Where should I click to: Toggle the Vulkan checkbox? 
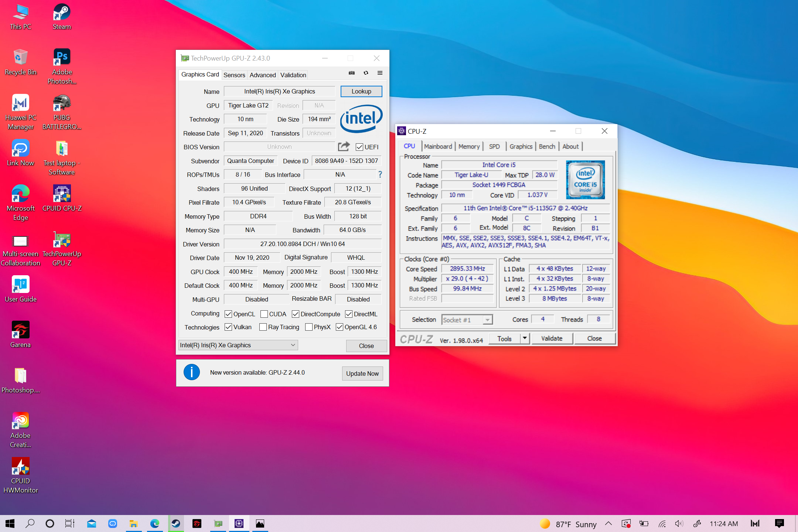pyautogui.click(x=228, y=327)
